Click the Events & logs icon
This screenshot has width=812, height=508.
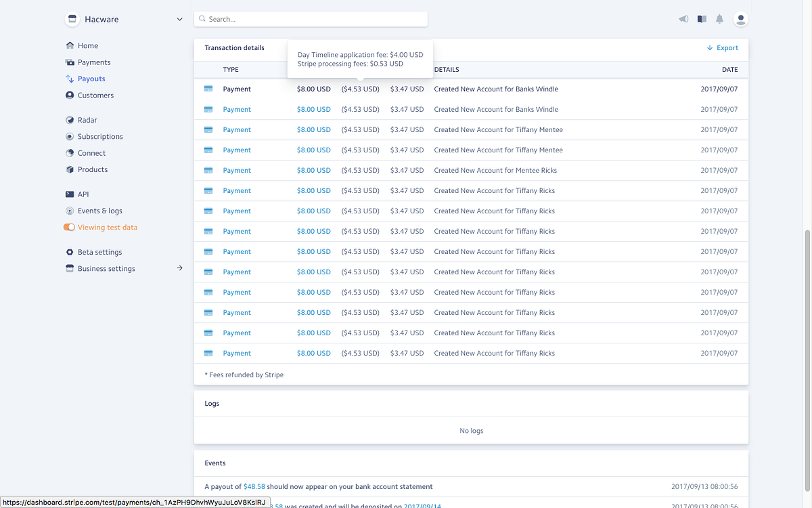pos(70,211)
